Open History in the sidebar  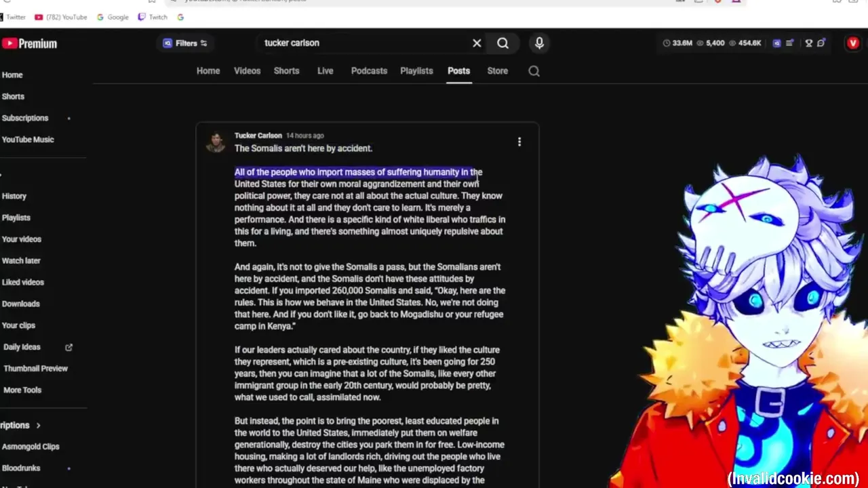14,197
